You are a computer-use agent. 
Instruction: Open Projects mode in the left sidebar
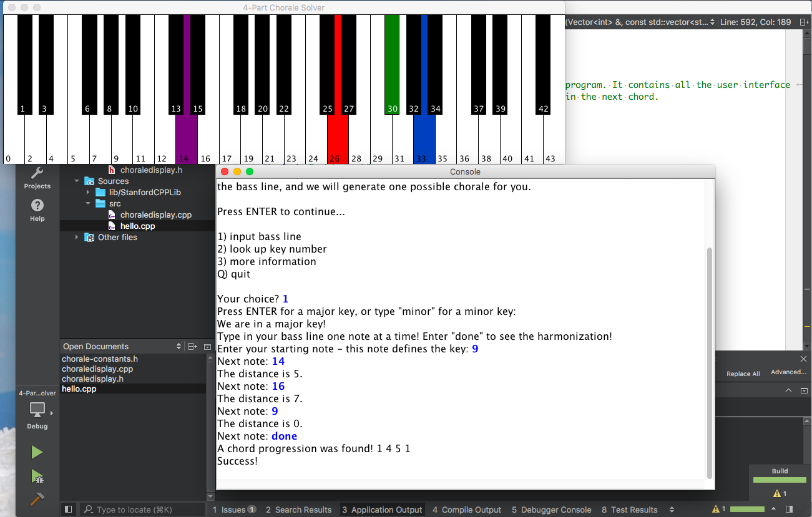(37, 176)
